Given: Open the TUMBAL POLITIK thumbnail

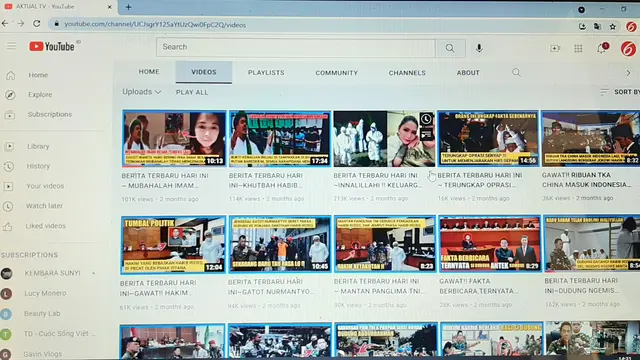Looking at the screenshot, I should tap(173, 245).
